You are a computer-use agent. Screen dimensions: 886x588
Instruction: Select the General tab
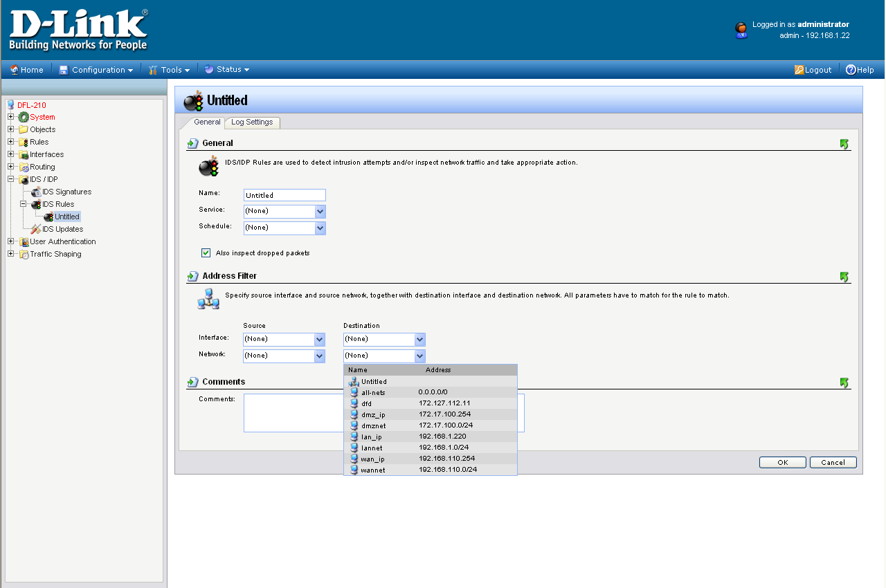click(206, 122)
